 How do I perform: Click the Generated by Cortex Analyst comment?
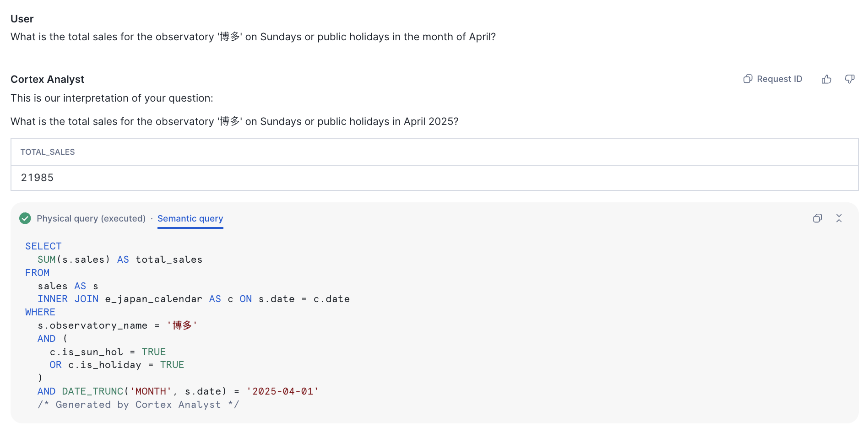[x=138, y=405]
